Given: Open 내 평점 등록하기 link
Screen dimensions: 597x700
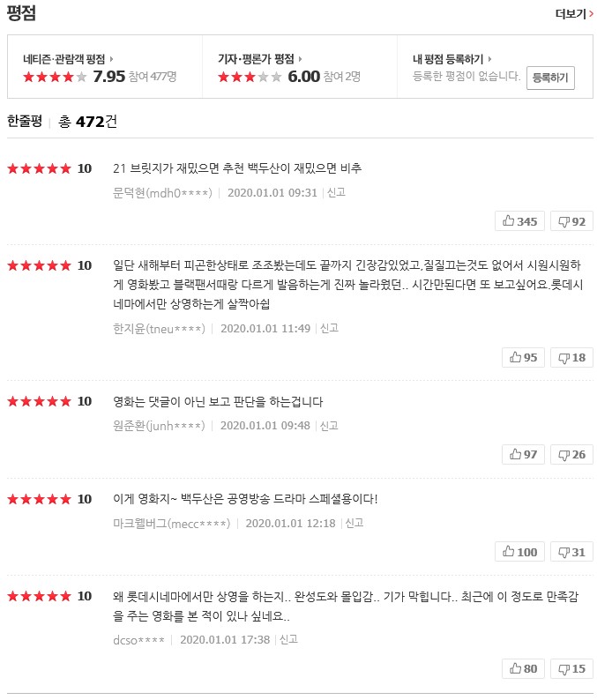Looking at the screenshot, I should (x=452, y=59).
